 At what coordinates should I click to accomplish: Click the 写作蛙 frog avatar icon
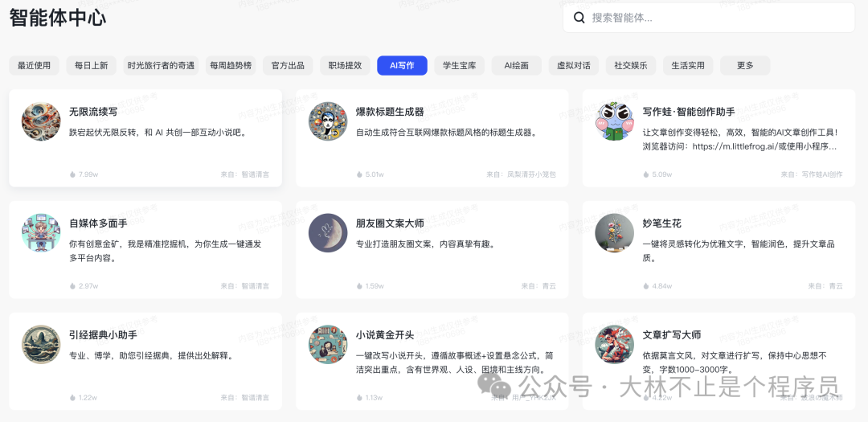click(615, 121)
